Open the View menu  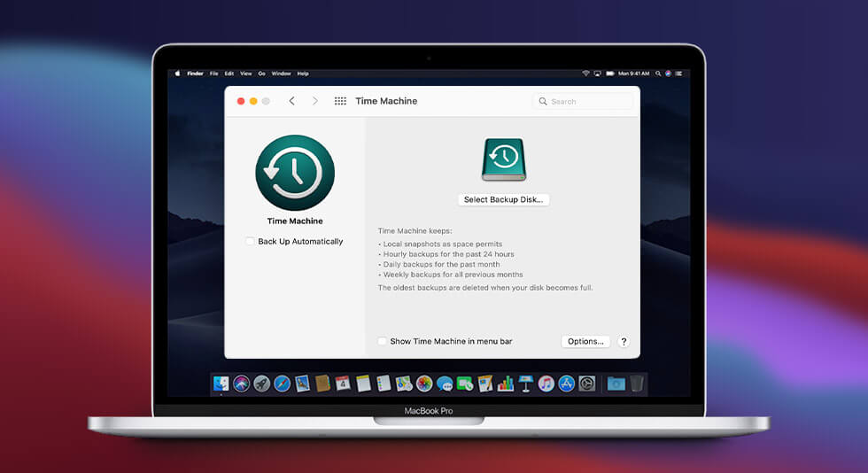tap(246, 74)
